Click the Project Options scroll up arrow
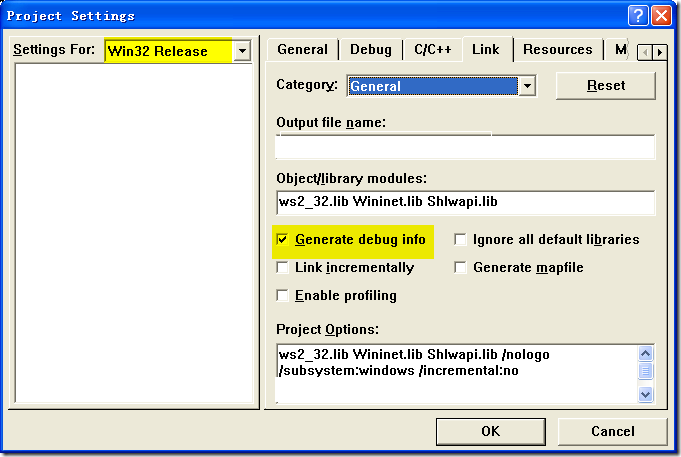 (646, 354)
